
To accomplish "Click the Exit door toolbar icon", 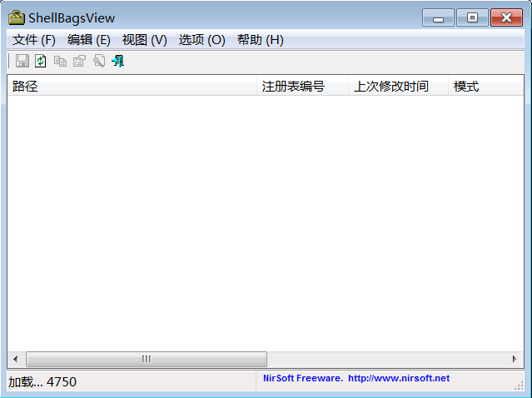I will point(117,61).
